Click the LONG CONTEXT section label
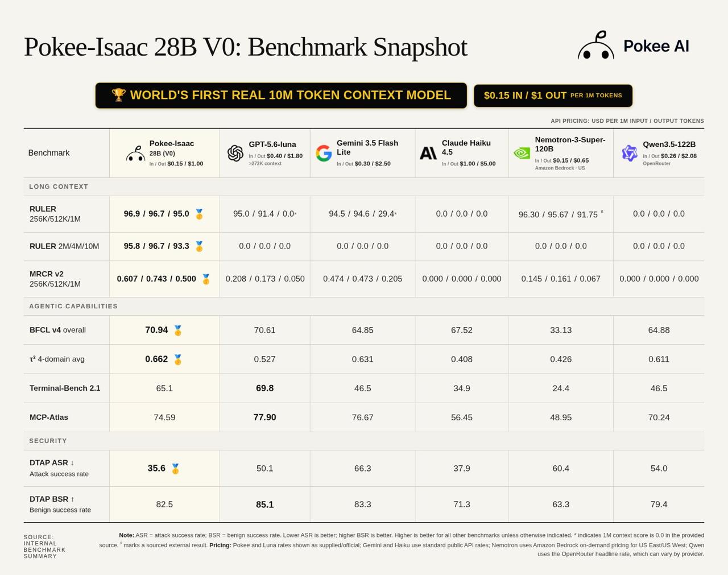 point(59,187)
